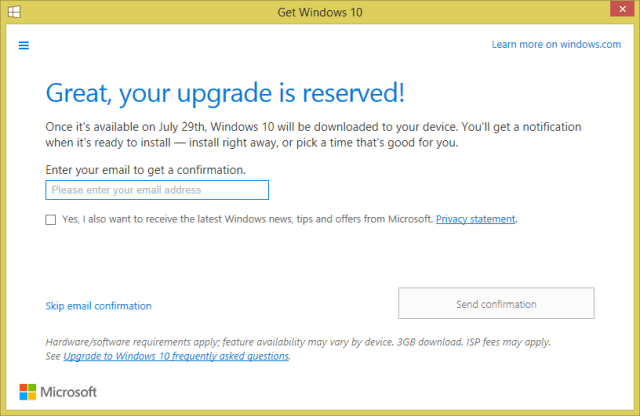Choose Skip email confirmation

[99, 306]
